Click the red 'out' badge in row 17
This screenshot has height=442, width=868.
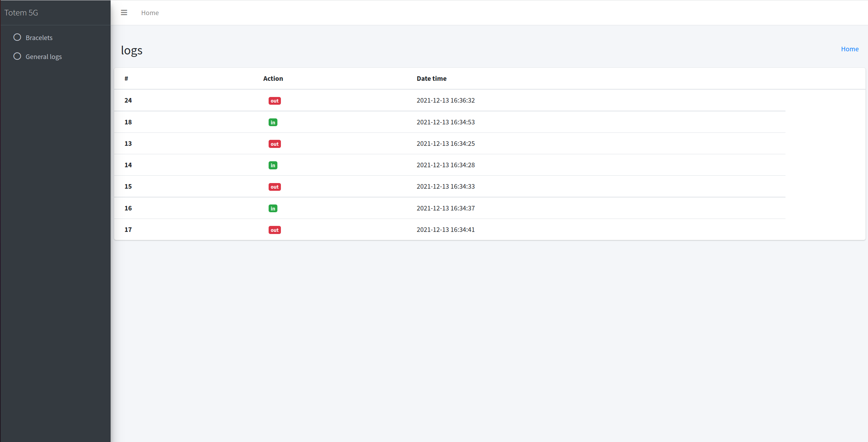274,230
